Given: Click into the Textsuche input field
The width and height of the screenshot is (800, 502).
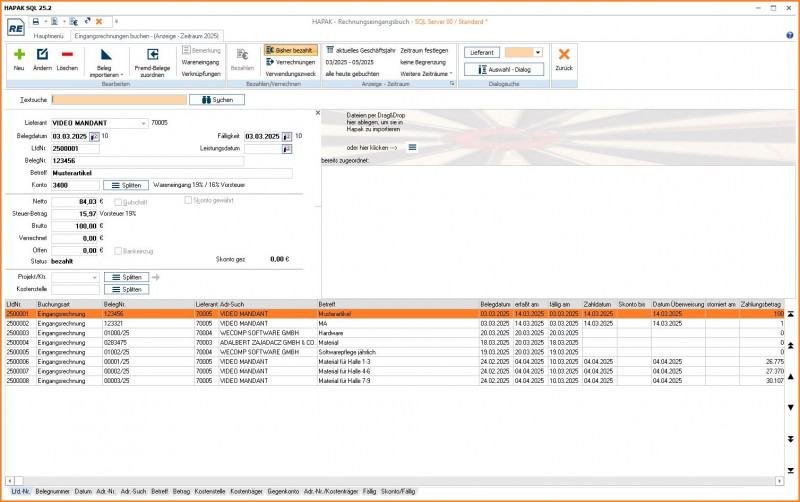Looking at the screenshot, I should (119, 100).
